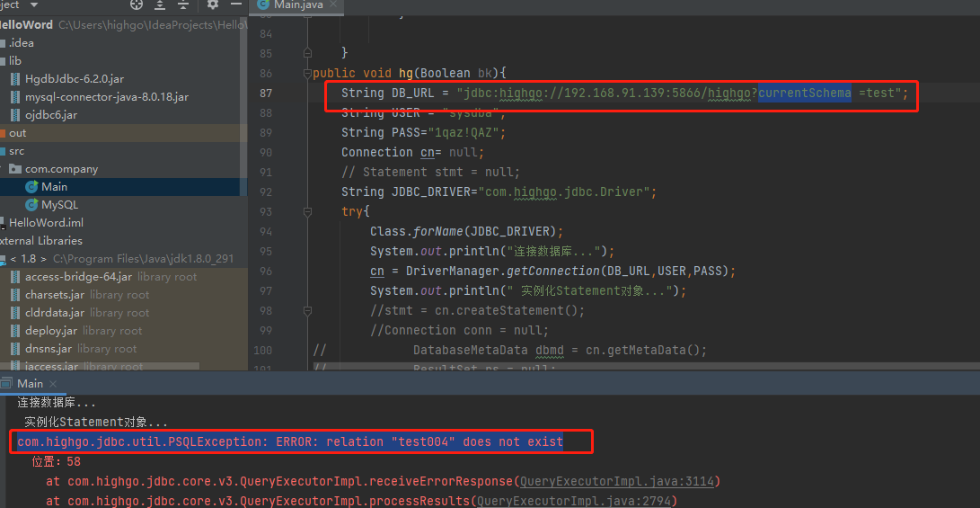Click the package folder icon of com.company
Image resolution: width=980 pixels, height=508 pixels.
point(15,169)
